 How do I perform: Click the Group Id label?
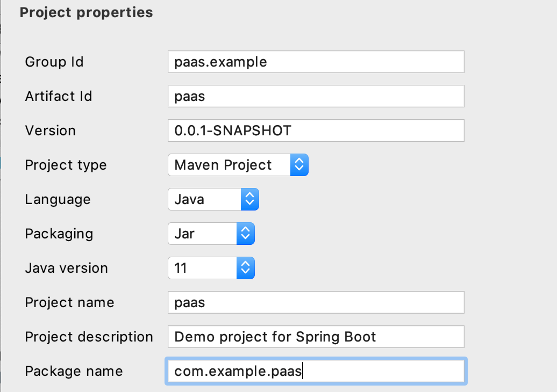pos(54,62)
